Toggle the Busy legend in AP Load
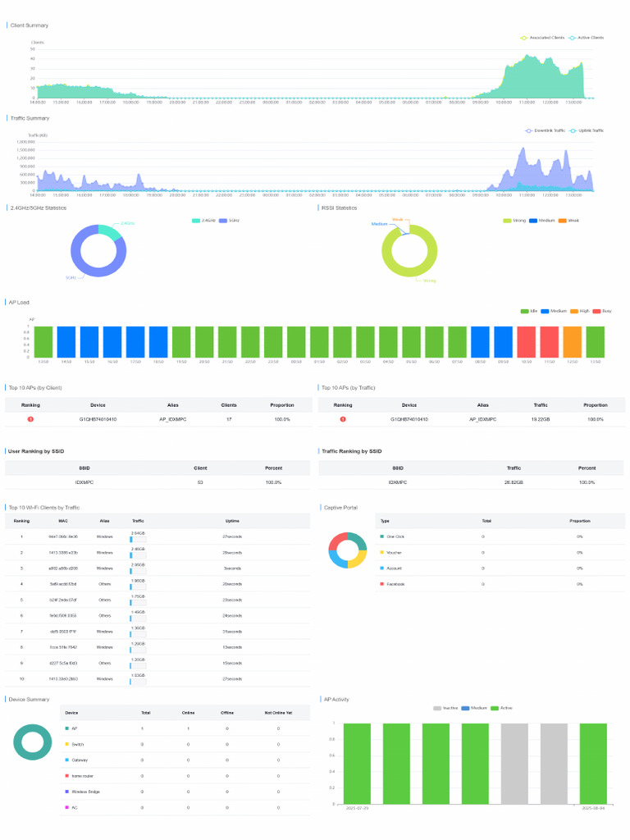 [601, 311]
